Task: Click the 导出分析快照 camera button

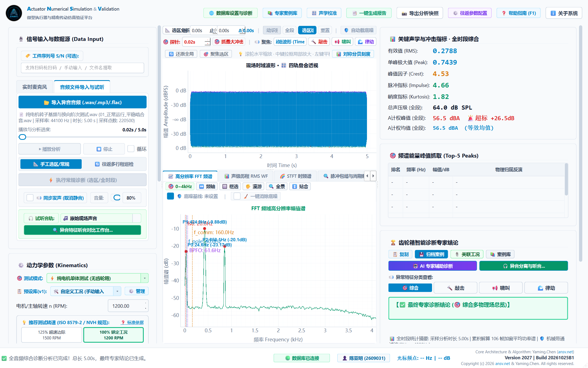Action: click(x=420, y=13)
